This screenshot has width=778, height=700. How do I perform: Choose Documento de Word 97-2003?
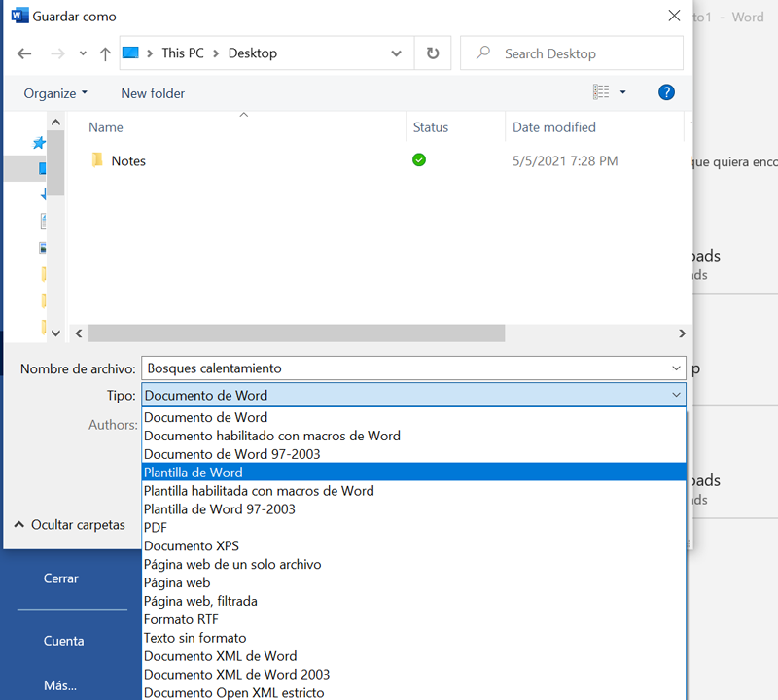click(x=414, y=454)
